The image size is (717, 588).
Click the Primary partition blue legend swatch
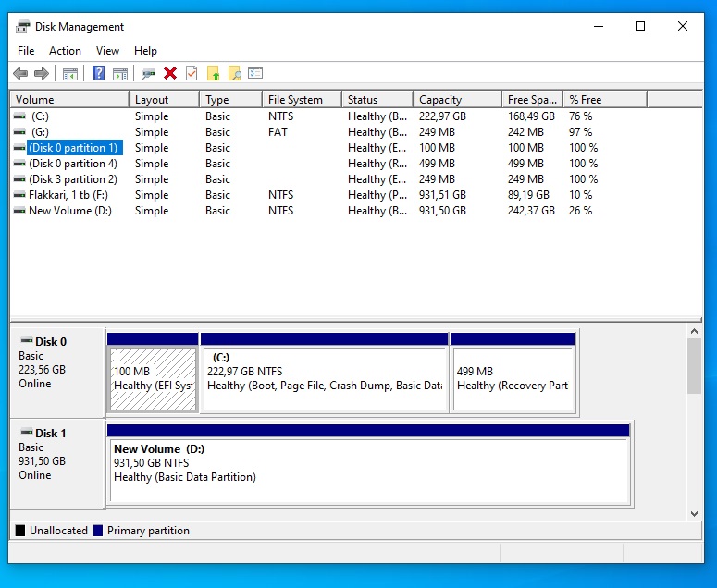coord(98,531)
